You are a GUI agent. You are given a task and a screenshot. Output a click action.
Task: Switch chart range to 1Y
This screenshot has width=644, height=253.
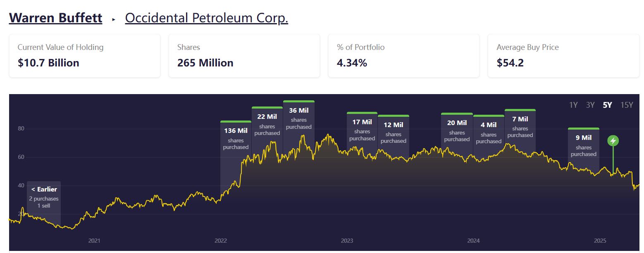tap(573, 105)
